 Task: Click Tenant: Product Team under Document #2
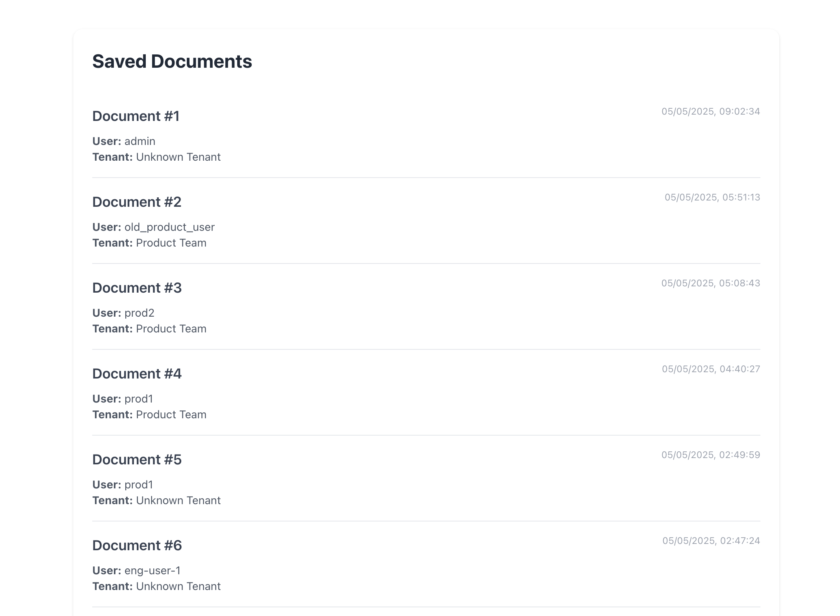click(x=149, y=243)
